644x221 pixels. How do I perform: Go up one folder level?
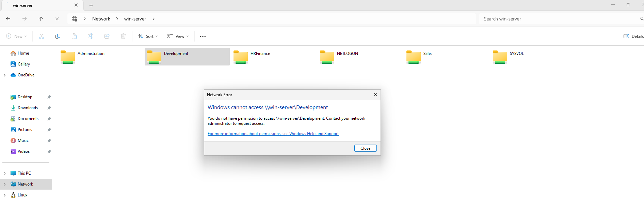[x=41, y=19]
